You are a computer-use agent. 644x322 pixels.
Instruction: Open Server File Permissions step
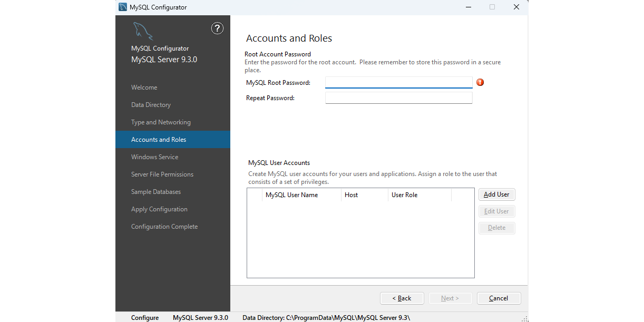click(x=162, y=174)
